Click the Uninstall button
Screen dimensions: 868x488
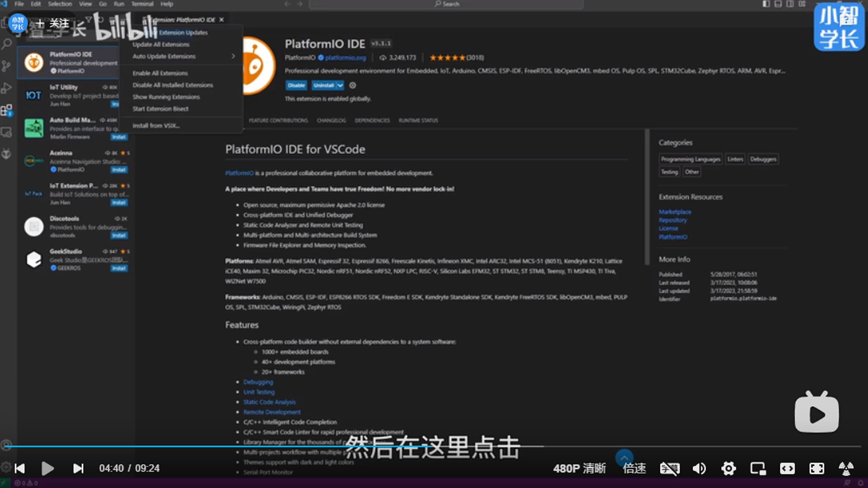324,85
